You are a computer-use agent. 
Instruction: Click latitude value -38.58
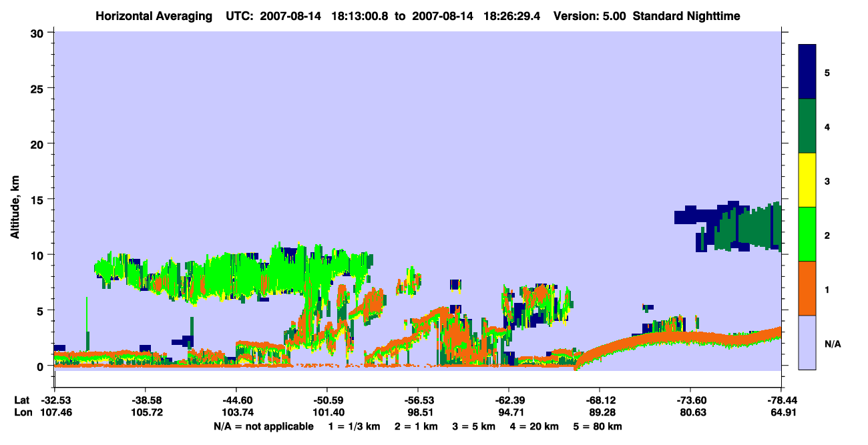point(146,400)
